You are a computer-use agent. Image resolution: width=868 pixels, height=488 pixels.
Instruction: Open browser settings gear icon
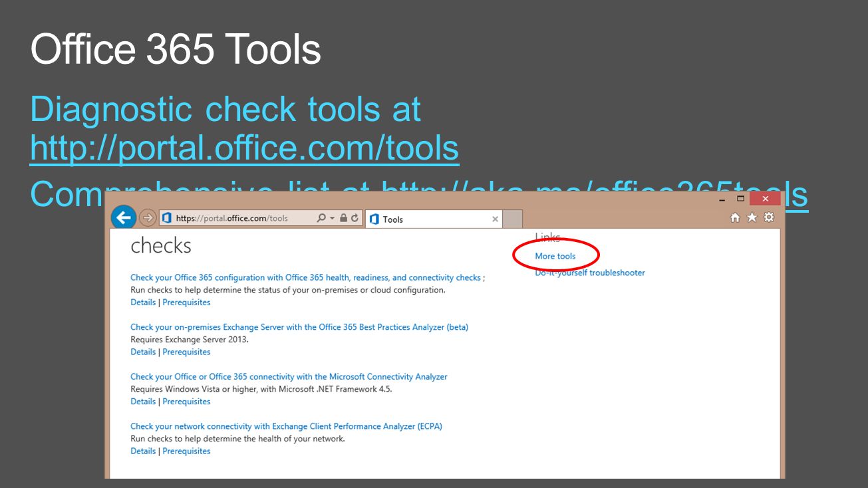[769, 217]
